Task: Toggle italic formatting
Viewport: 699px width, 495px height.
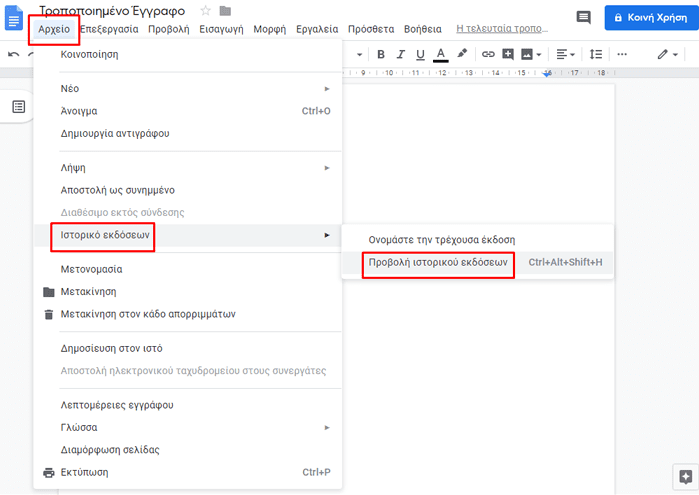Action: point(400,54)
